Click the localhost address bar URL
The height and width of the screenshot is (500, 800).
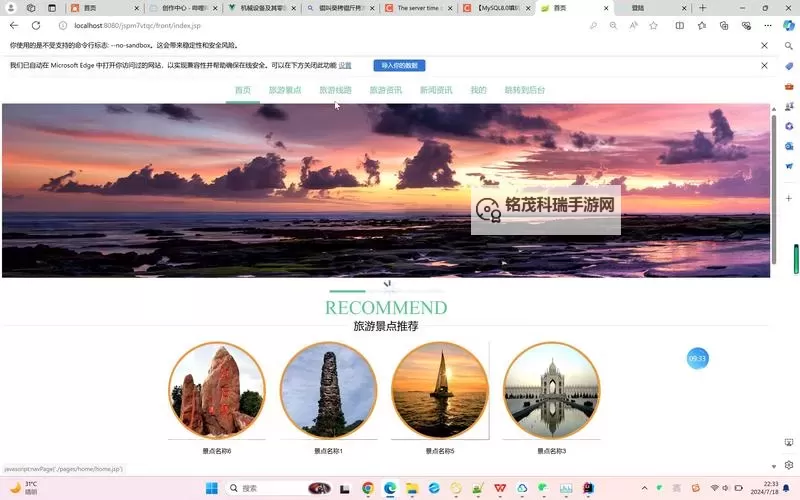coord(137,26)
